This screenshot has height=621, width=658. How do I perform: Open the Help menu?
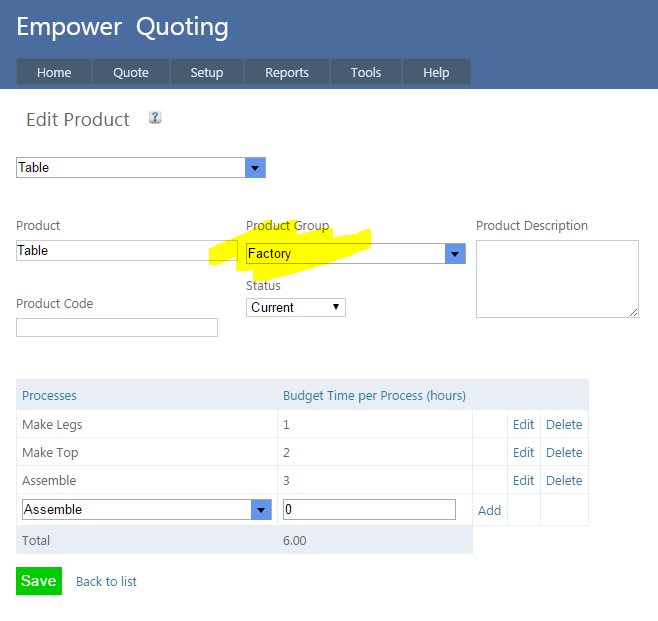[x=436, y=72]
